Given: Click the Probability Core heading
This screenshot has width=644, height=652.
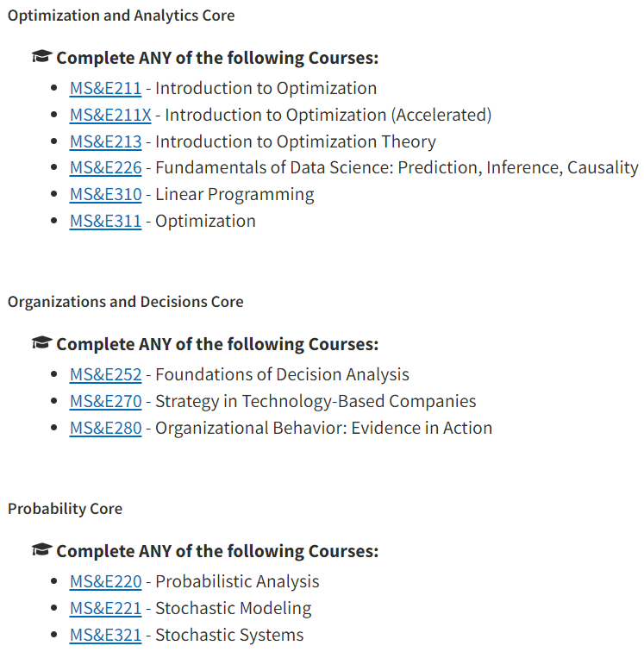Looking at the screenshot, I should click(x=65, y=509).
